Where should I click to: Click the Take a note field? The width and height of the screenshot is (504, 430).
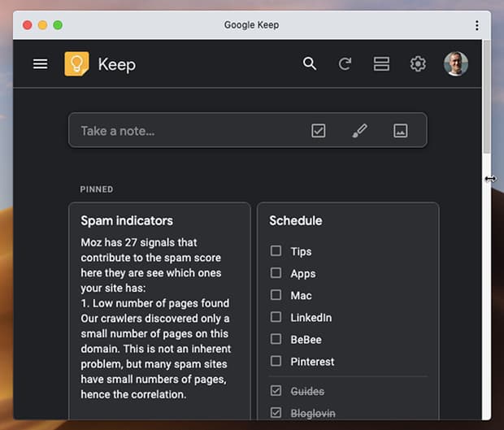(187, 131)
